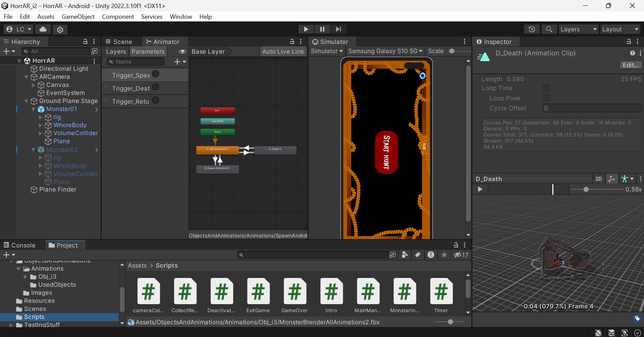Toggle the Loop Pose checkbox
644x337 pixels.
point(546,98)
